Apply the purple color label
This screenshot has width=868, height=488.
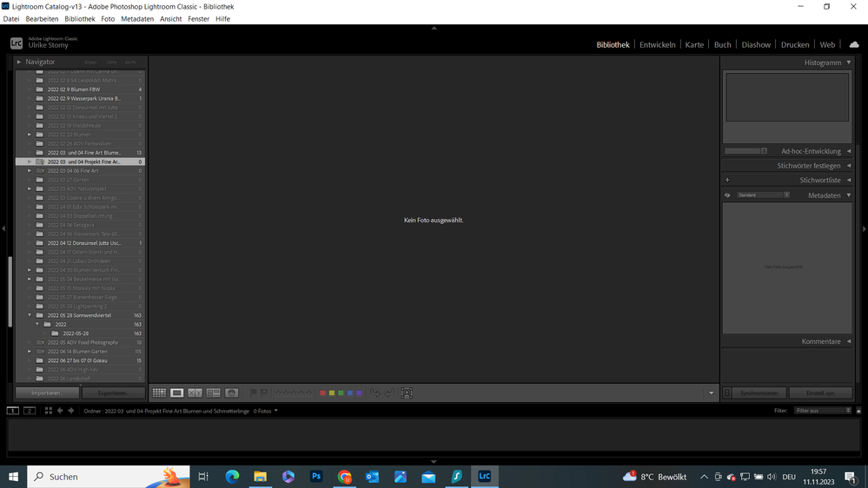pyautogui.click(x=359, y=392)
